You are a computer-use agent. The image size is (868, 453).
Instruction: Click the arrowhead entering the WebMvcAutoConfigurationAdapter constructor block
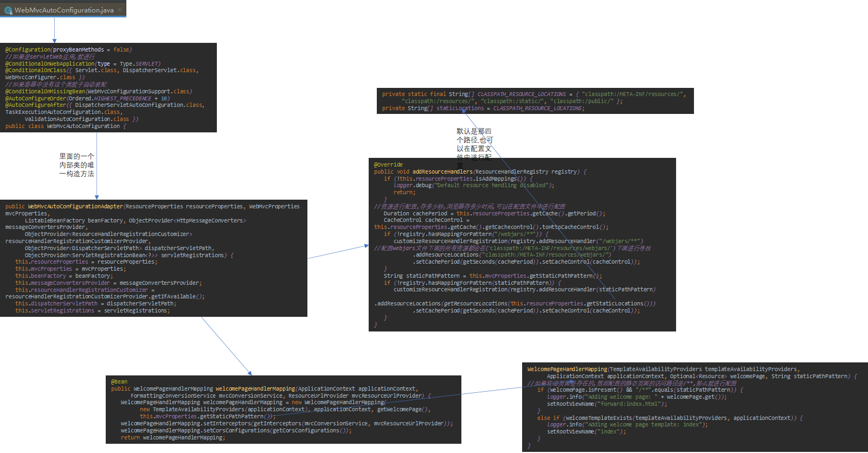click(x=97, y=197)
